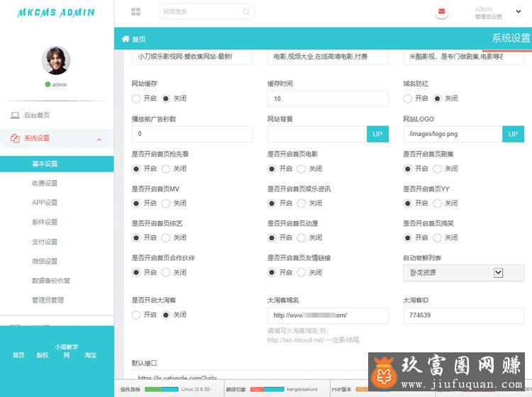Click the home icon in breadcrumb bar
This screenshot has width=532, height=397.
[x=126, y=39]
